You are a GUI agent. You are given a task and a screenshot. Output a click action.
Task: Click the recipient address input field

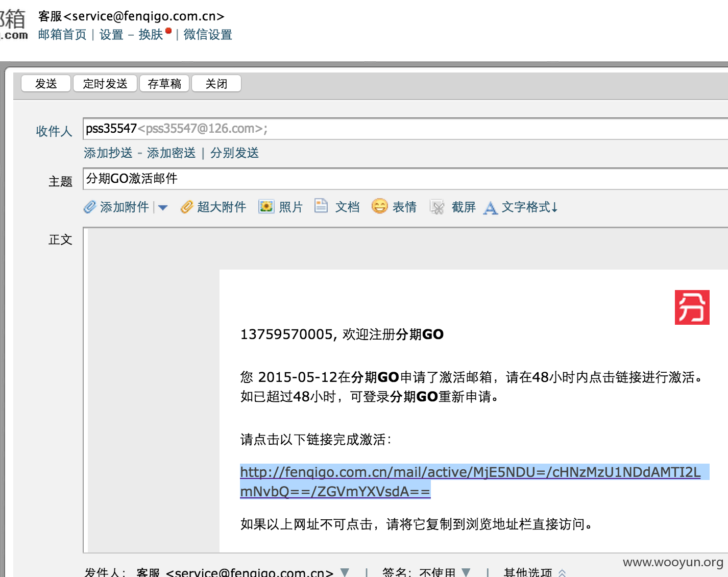pyautogui.click(x=406, y=129)
